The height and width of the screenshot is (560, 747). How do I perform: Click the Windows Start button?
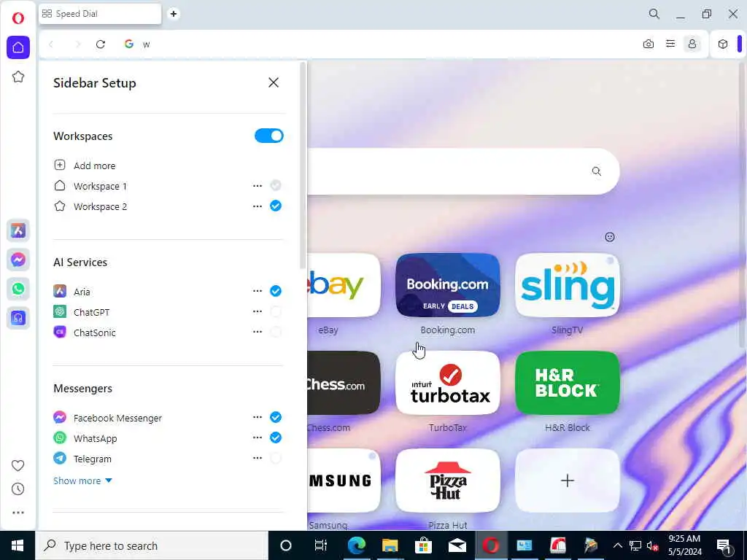[18, 545]
